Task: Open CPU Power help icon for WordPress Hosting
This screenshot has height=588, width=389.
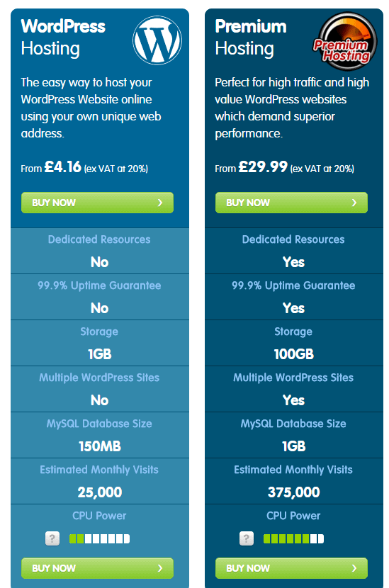Action: [x=52, y=538]
